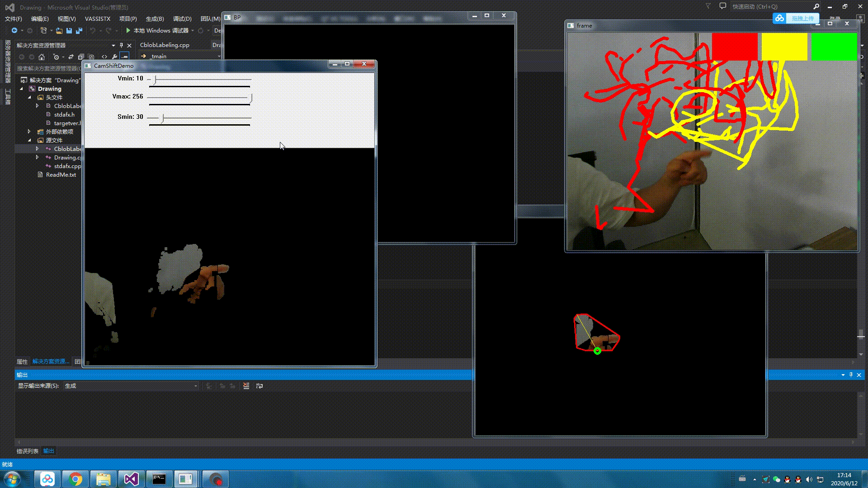Collapse the Drawing project tree node

21,89
